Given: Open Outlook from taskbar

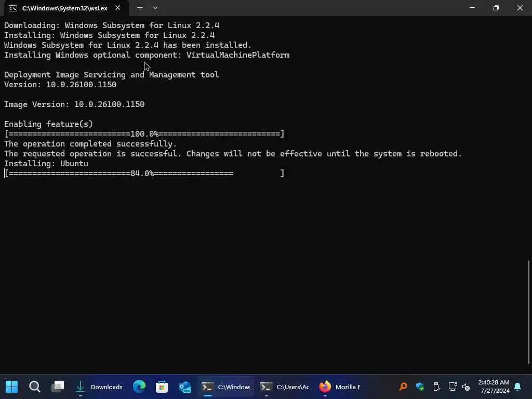Looking at the screenshot, I should click(185, 387).
